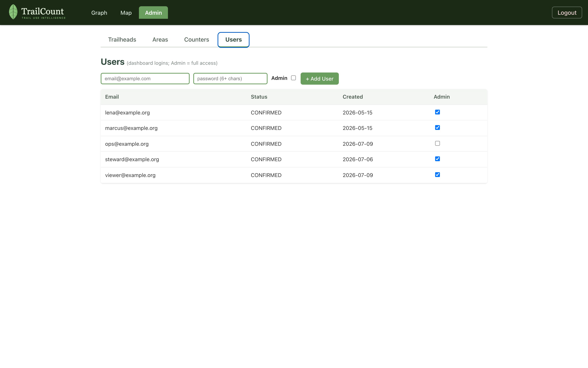Select the lena@example.org email cell

(127, 113)
